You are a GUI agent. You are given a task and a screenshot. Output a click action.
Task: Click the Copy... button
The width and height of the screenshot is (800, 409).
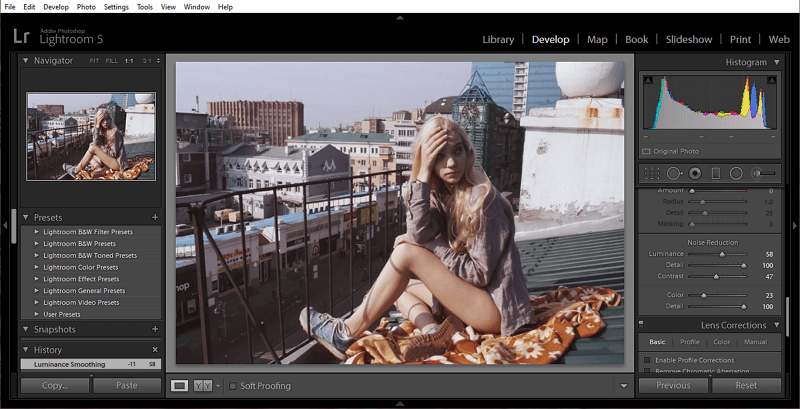pos(55,386)
